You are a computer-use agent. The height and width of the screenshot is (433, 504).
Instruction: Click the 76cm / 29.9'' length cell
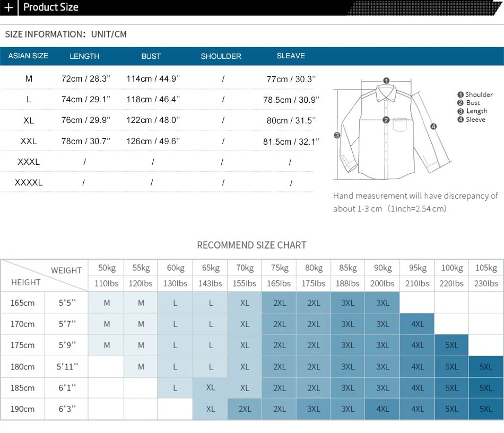click(x=86, y=120)
